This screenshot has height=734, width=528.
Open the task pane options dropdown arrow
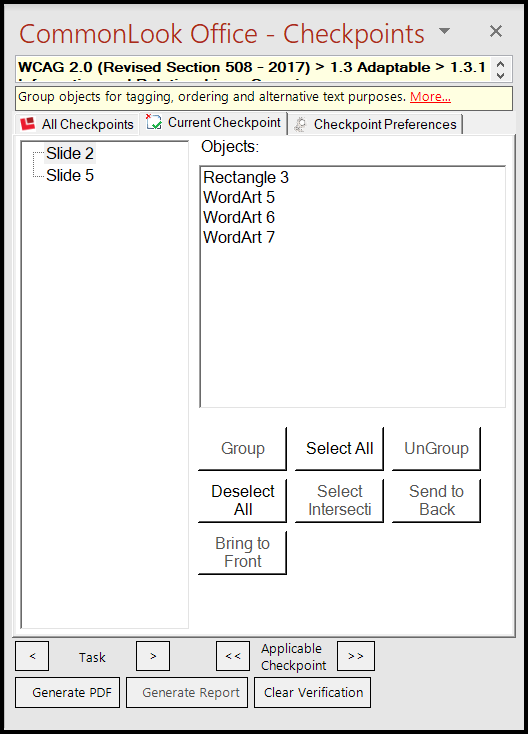(x=444, y=31)
